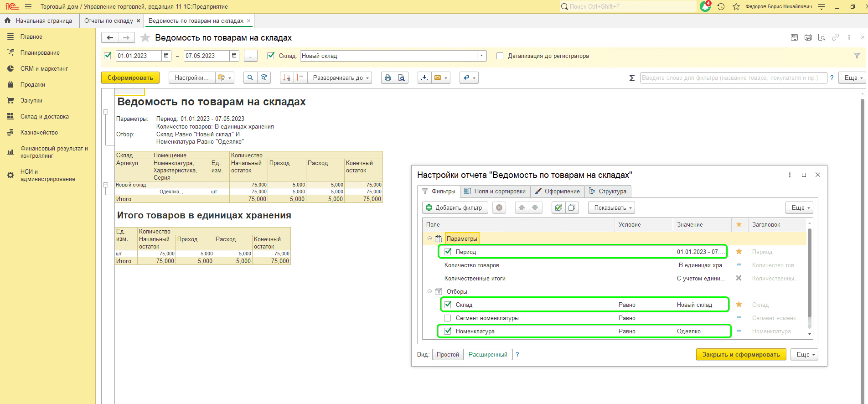The width and height of the screenshot is (868, 404).
Task: Click the find magnifier icon in report toolbar
Action: pyautogui.click(x=250, y=78)
